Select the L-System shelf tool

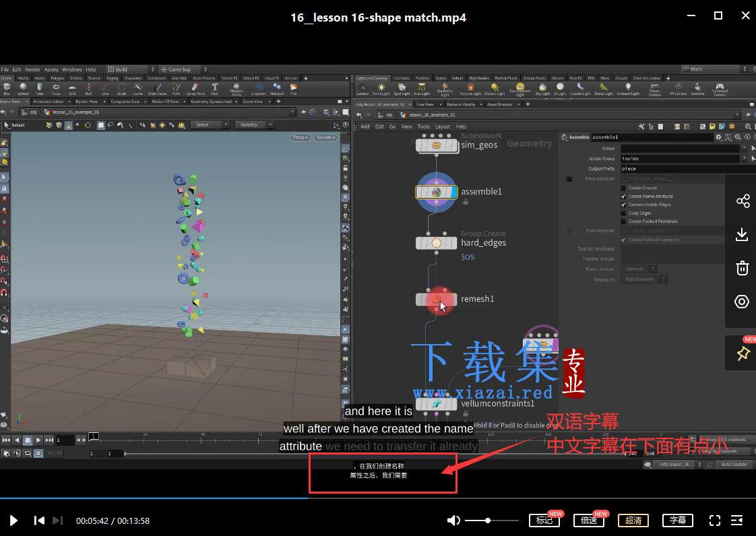259,89
